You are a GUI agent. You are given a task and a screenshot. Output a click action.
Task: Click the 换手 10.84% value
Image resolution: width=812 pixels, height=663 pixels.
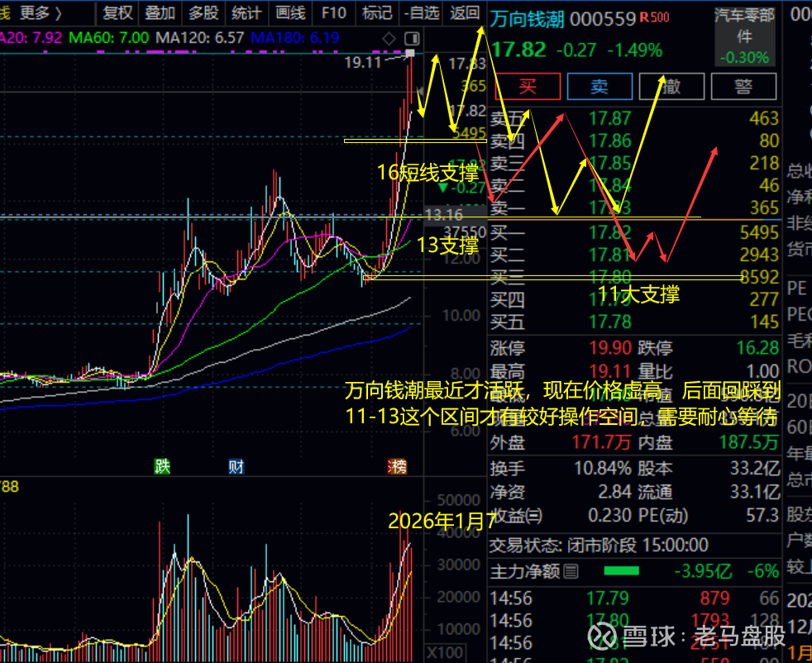pyautogui.click(x=603, y=469)
